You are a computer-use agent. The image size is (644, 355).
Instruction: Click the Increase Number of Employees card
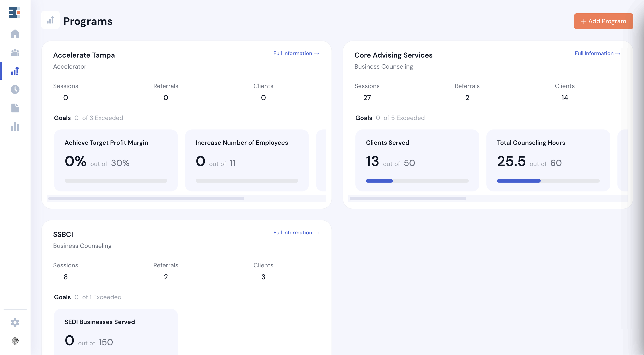click(x=247, y=160)
